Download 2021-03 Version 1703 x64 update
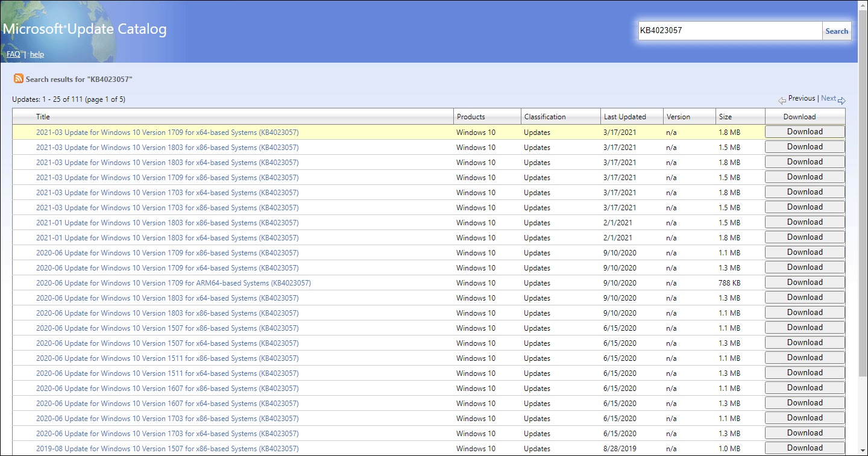 pos(805,192)
